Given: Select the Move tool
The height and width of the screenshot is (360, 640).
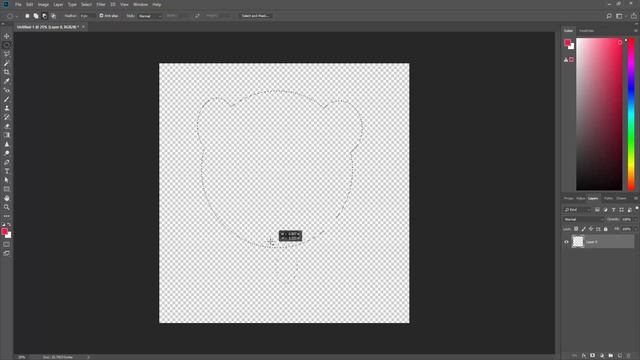Looking at the screenshot, I should tap(7, 36).
